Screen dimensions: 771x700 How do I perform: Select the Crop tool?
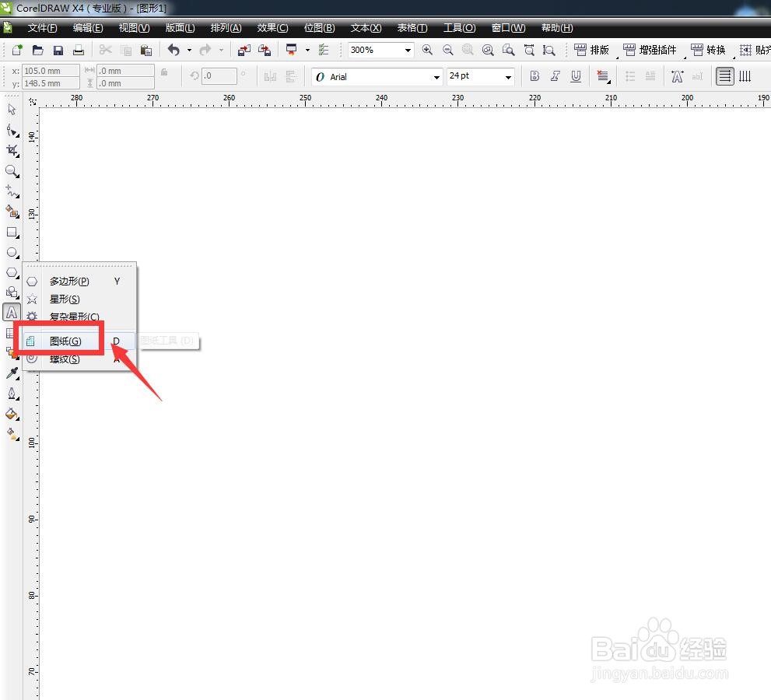[x=12, y=150]
